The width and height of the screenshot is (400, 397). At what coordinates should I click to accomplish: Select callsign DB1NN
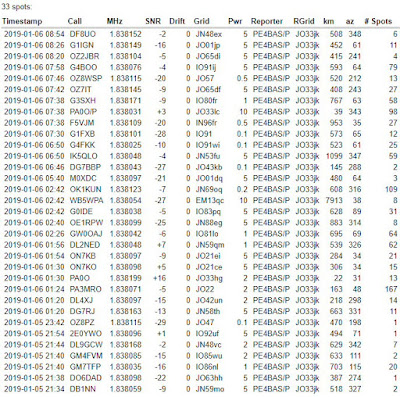82,389
